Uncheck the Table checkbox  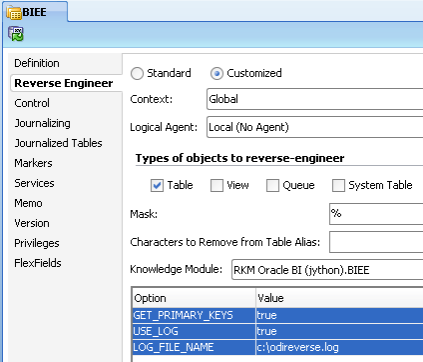pyautogui.click(x=157, y=185)
